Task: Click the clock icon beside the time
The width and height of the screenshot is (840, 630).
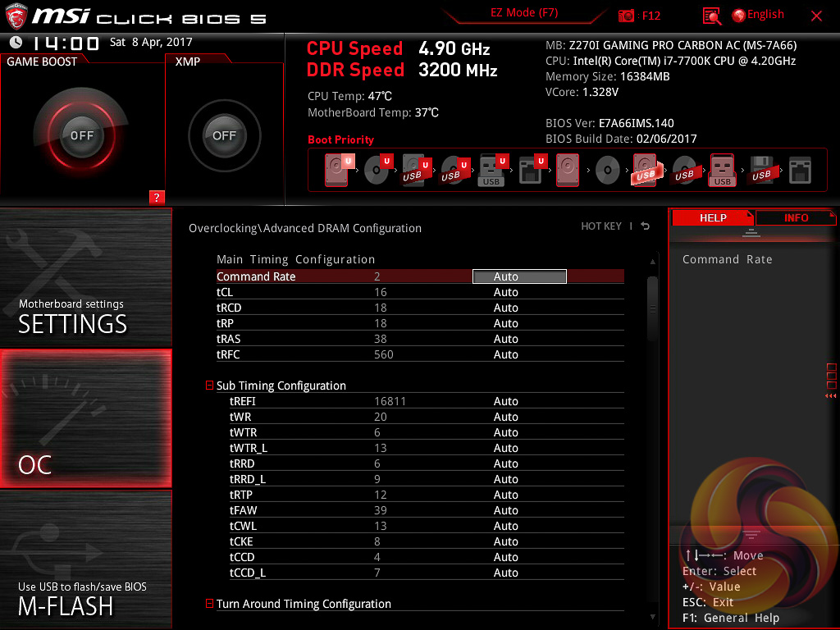Action: click(16, 42)
